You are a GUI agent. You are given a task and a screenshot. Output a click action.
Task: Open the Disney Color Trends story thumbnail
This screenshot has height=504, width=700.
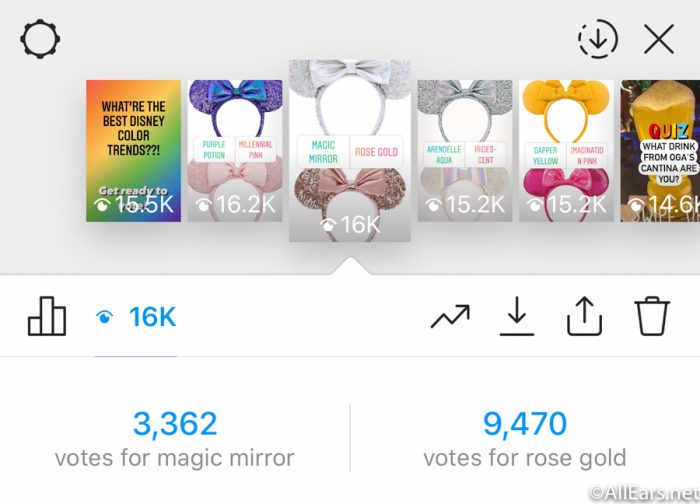point(133,151)
